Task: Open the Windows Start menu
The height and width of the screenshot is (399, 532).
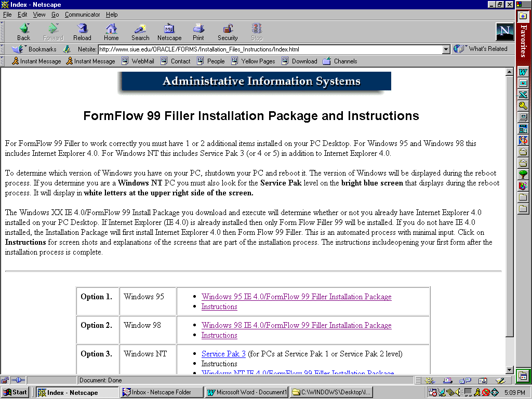Action: (15, 392)
